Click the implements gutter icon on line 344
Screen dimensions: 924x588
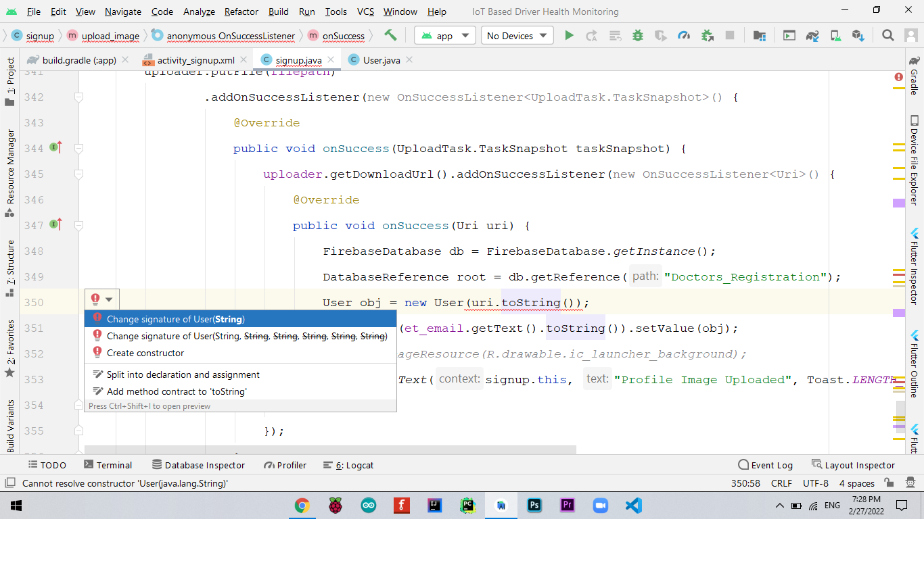[55, 147]
